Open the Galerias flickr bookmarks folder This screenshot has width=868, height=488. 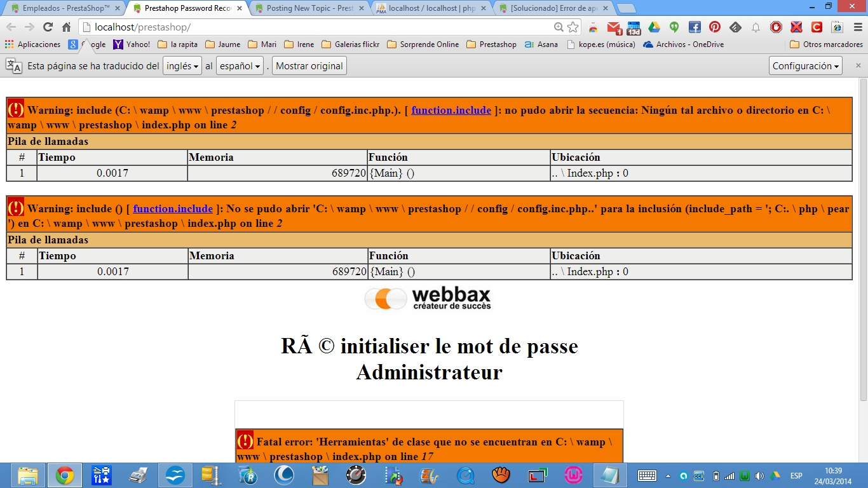[351, 44]
